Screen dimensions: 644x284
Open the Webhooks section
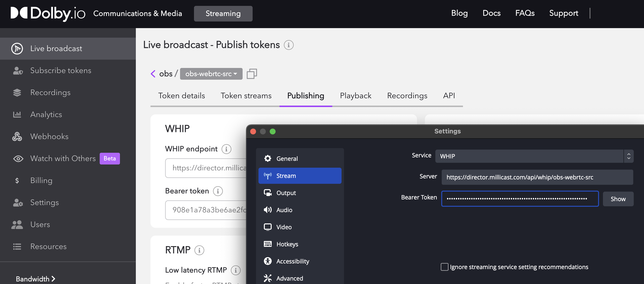[x=49, y=136]
